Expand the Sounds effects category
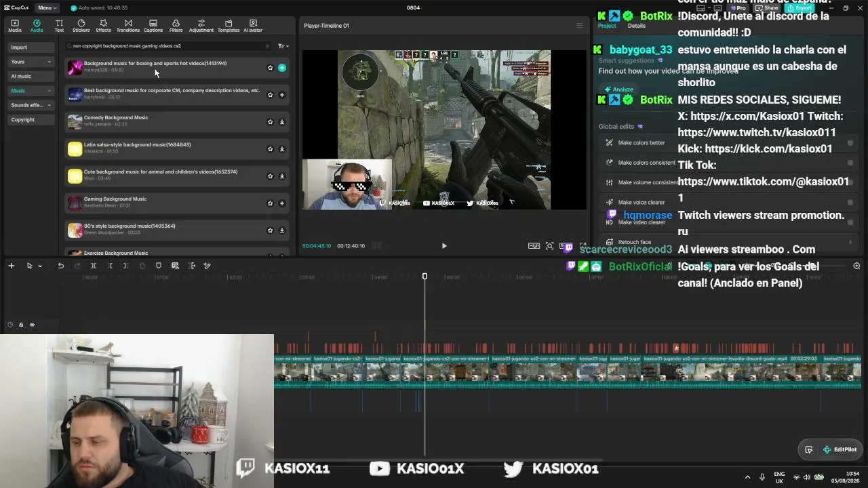Viewport: 868px width, 488px height. 31,105
